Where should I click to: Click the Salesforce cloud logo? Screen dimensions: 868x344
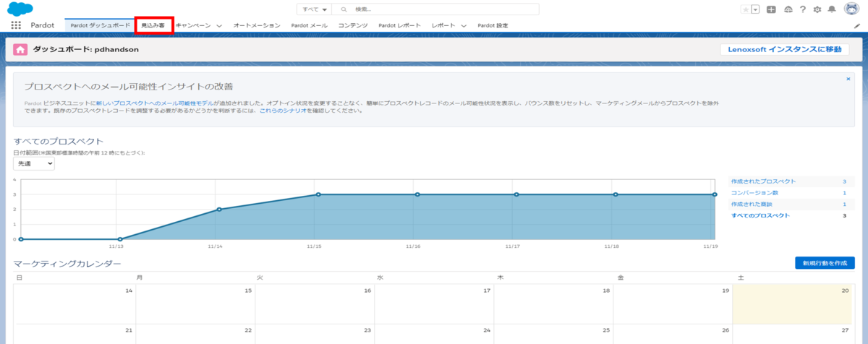[20, 9]
